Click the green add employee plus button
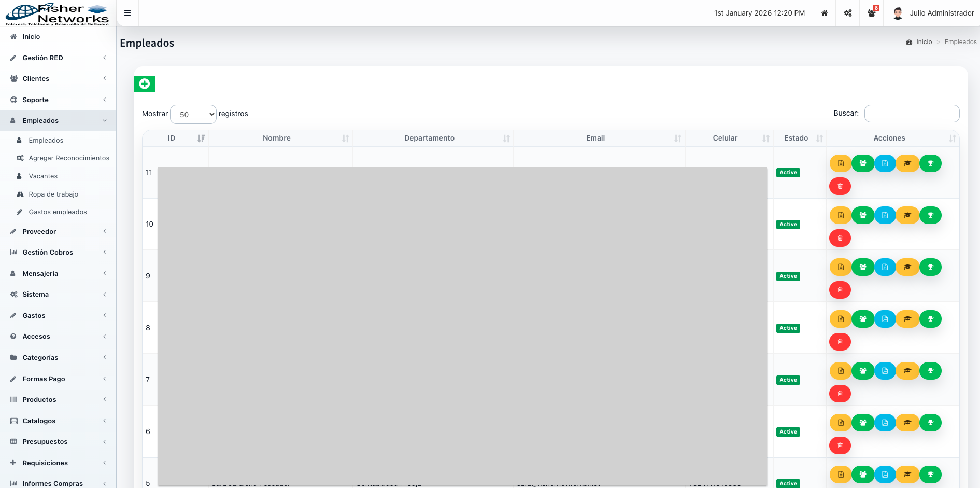The height and width of the screenshot is (488, 980). [x=145, y=83]
